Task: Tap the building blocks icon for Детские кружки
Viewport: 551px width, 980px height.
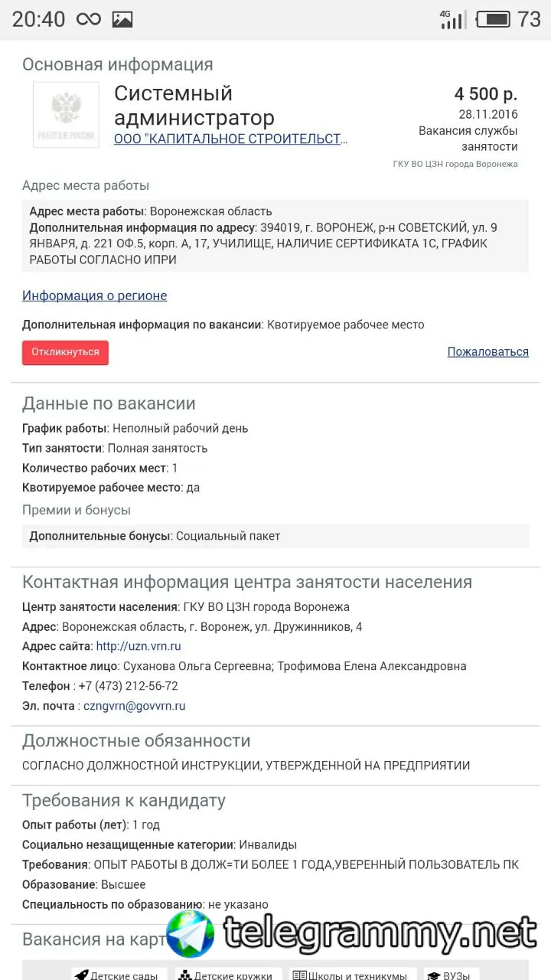Action: pos(184,975)
